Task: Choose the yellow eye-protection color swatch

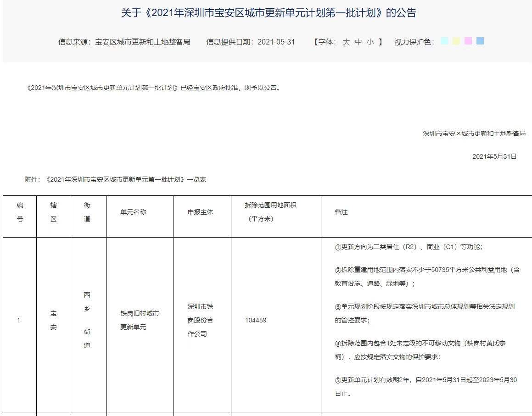Action: click(x=456, y=41)
